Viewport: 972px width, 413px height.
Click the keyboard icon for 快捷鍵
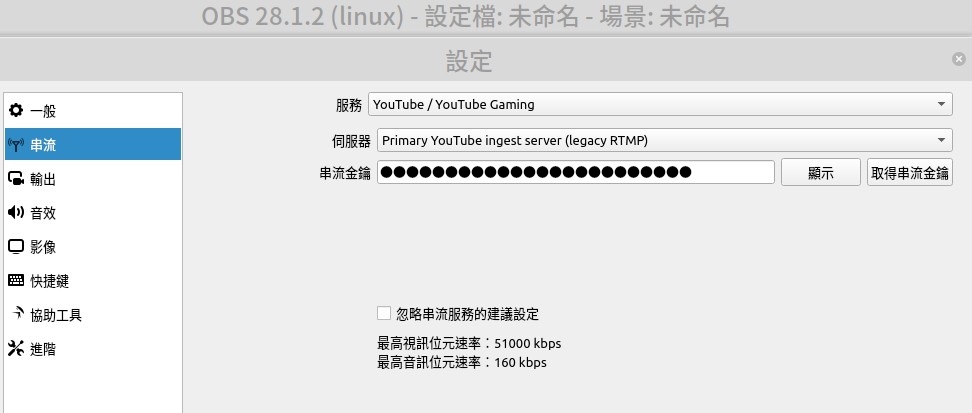point(15,281)
